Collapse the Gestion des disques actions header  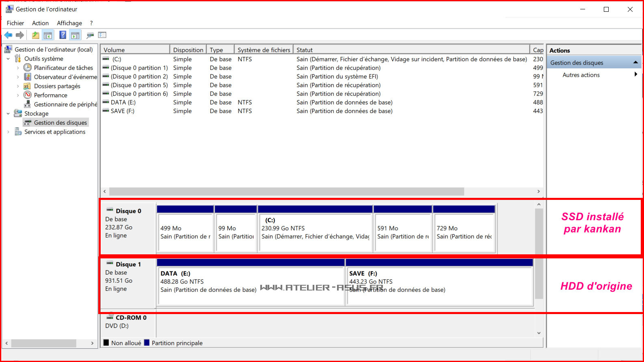[x=635, y=63]
